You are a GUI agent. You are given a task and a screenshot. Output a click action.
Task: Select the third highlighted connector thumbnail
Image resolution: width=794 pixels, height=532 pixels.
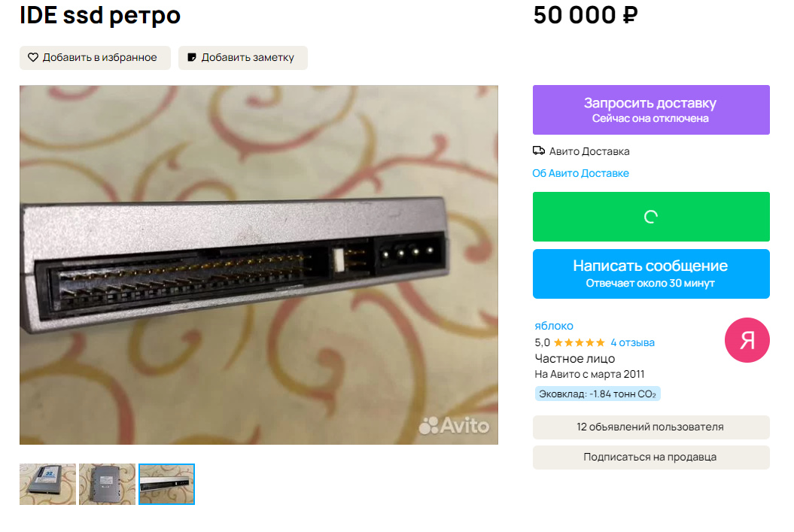tap(166, 485)
